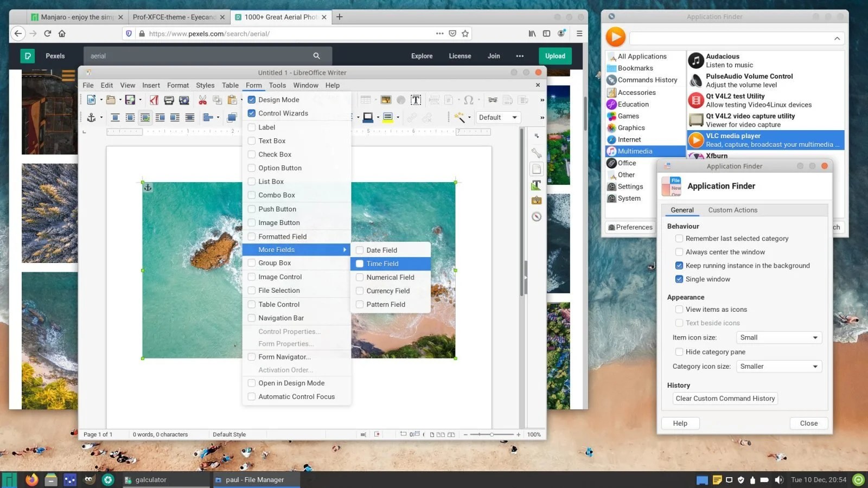The image size is (868, 488).
Task: Toggle Design Mode in the Form menu
Action: 279,99
